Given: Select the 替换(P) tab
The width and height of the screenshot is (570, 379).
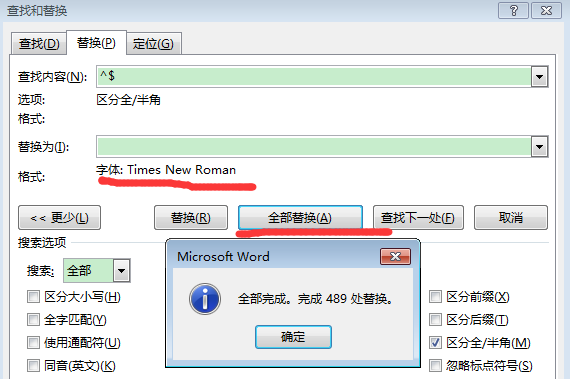Looking at the screenshot, I should point(96,43).
